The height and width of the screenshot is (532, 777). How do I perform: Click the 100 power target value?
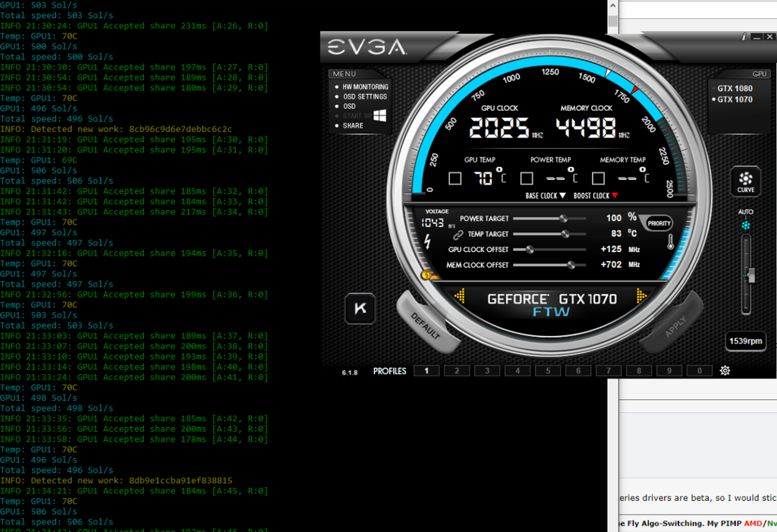(613, 218)
